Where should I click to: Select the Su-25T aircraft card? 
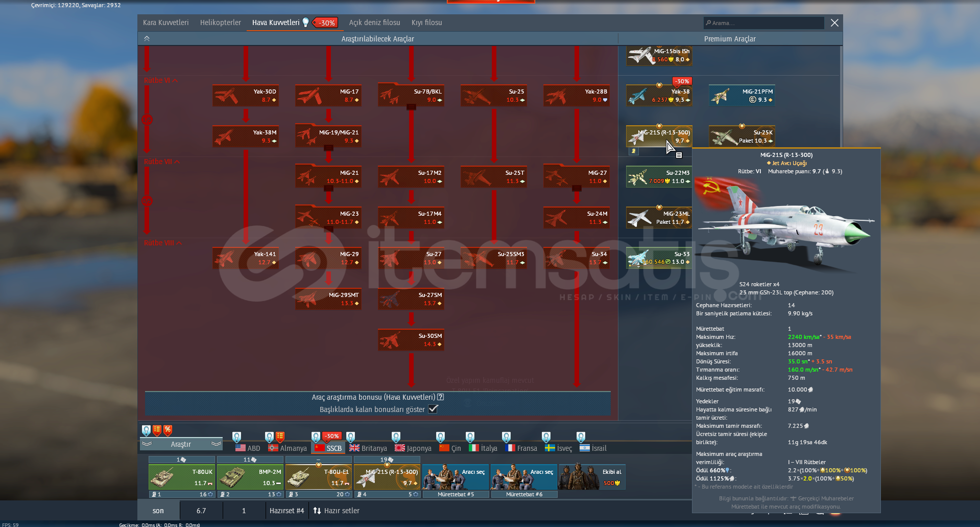(494, 177)
